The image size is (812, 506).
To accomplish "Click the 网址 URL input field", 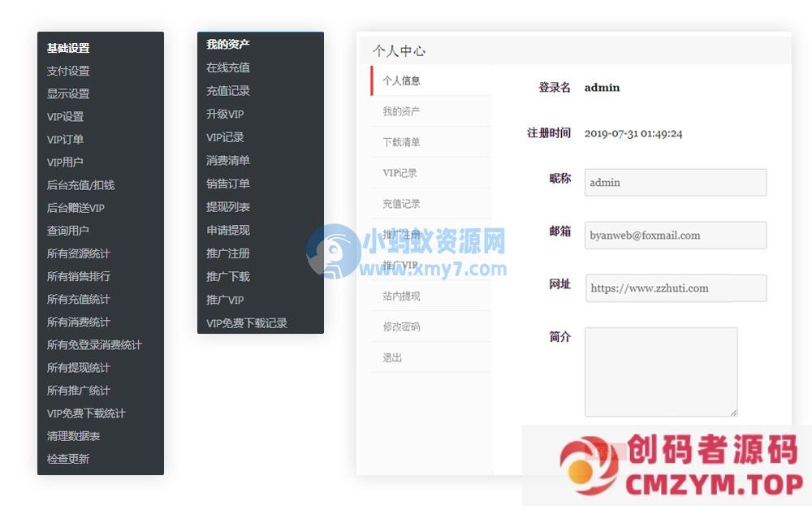I will [x=676, y=288].
